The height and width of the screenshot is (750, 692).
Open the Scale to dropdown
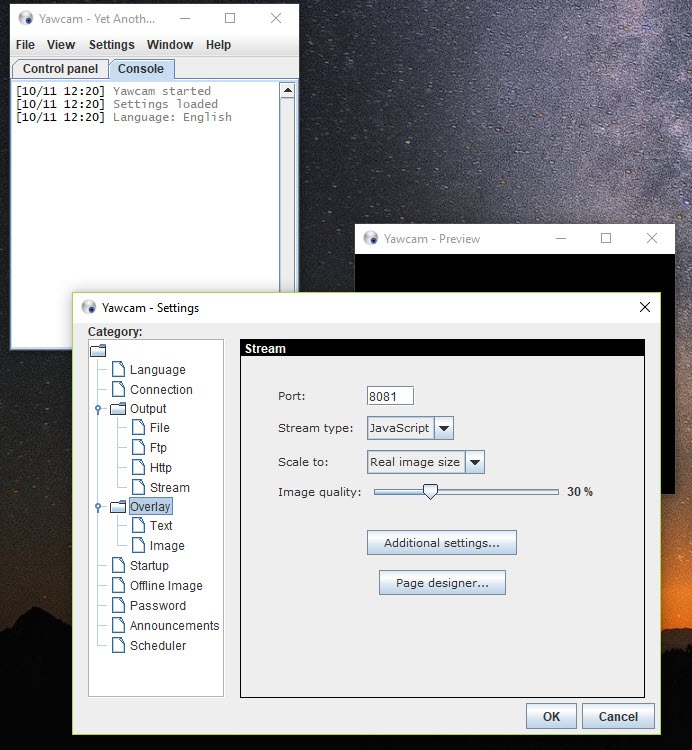(475, 462)
